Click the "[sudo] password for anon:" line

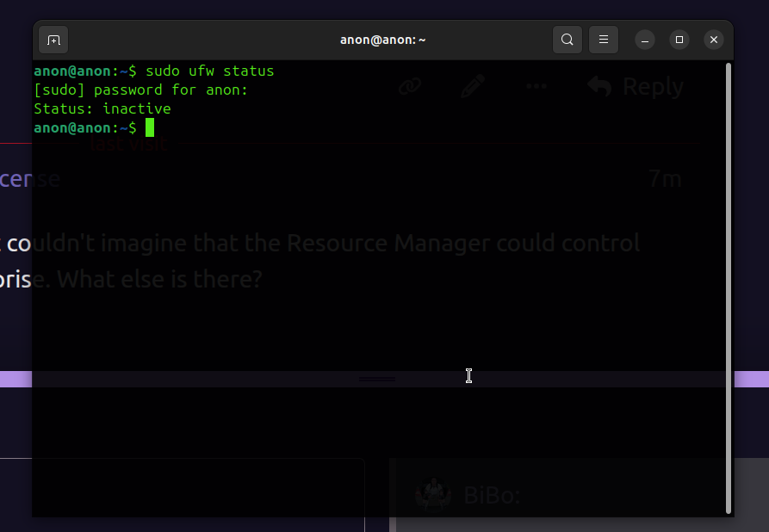pyautogui.click(x=140, y=90)
